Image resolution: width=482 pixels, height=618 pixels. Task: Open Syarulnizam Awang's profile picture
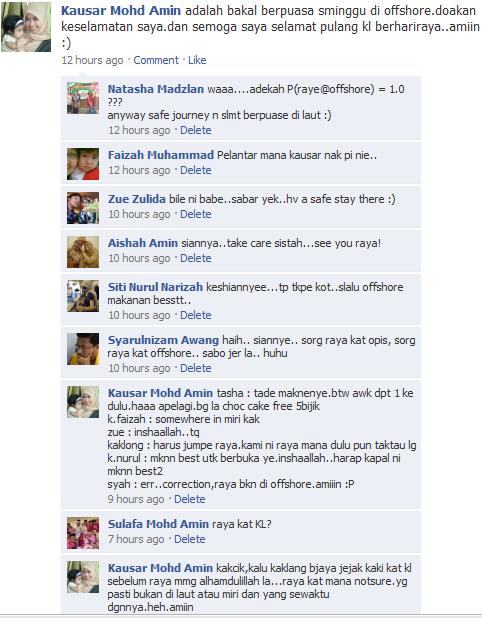click(x=83, y=349)
